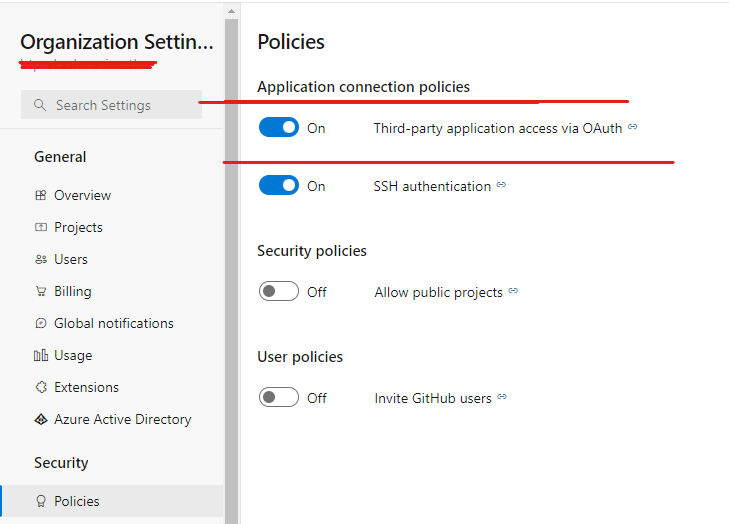Image resolution: width=729 pixels, height=524 pixels.
Task: Click the Projects icon in sidebar
Action: click(x=41, y=227)
